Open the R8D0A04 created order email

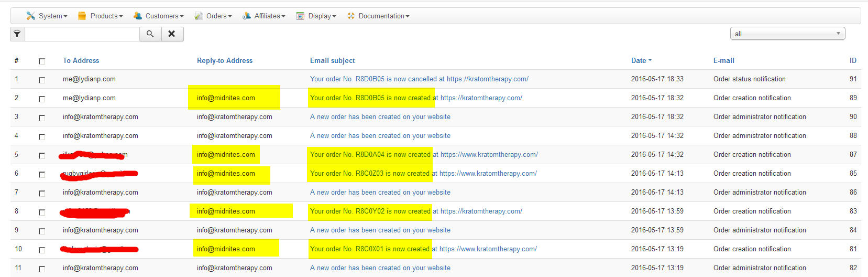coord(424,154)
